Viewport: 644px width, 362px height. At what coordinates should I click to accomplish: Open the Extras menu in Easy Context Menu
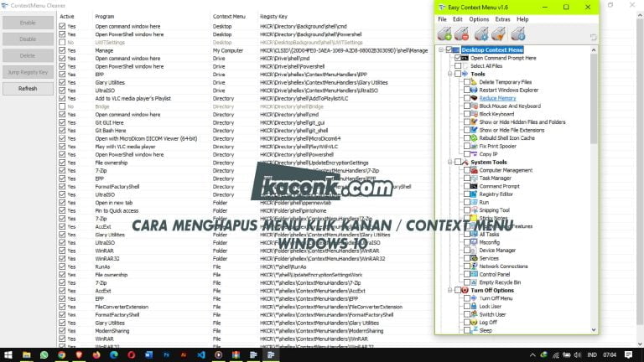pyautogui.click(x=502, y=19)
